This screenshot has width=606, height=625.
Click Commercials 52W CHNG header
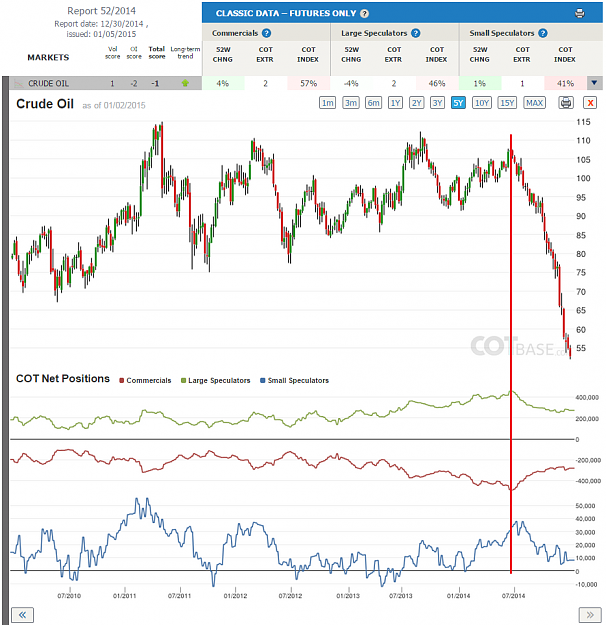click(x=223, y=55)
